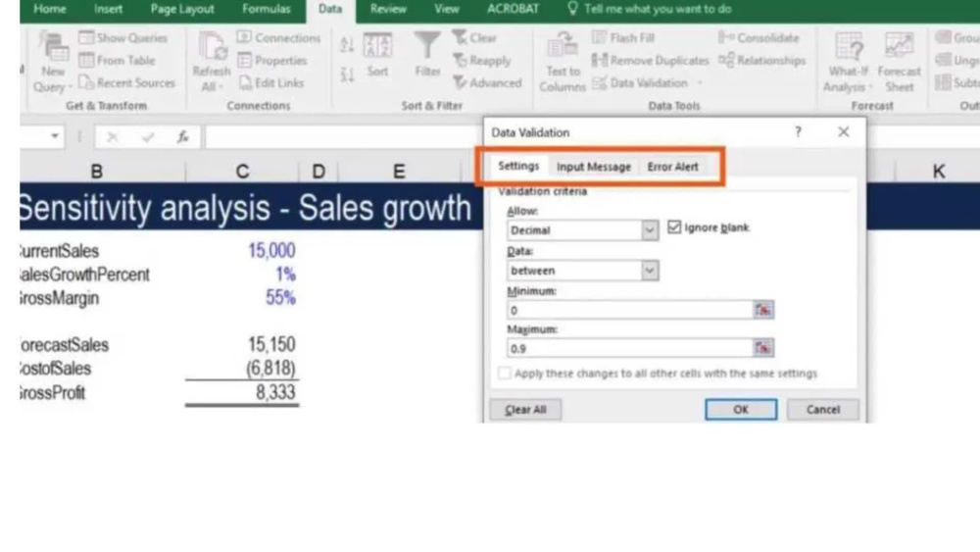Screen dimensions: 980x552
Task: Clear the current filter
Action: 474,38
